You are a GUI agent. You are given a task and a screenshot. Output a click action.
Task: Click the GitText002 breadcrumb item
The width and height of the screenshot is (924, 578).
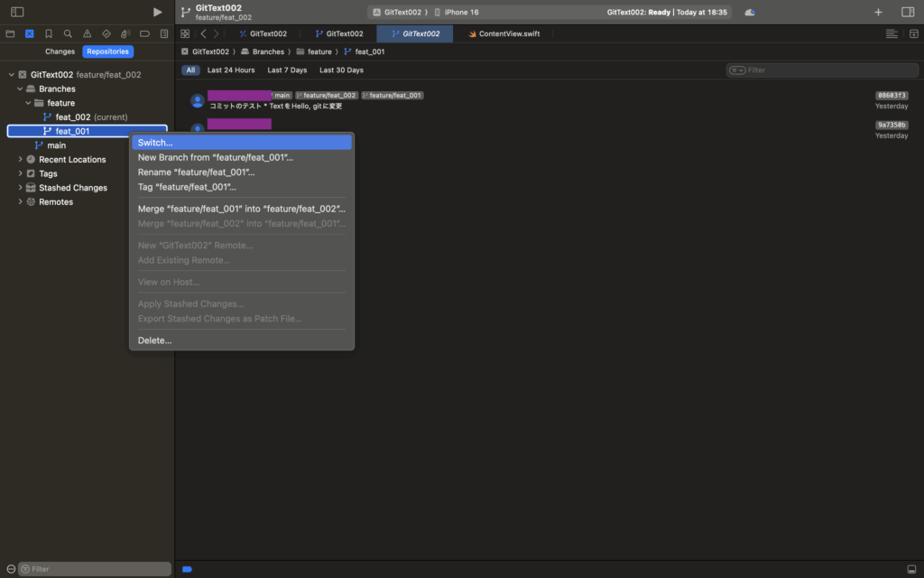point(205,51)
